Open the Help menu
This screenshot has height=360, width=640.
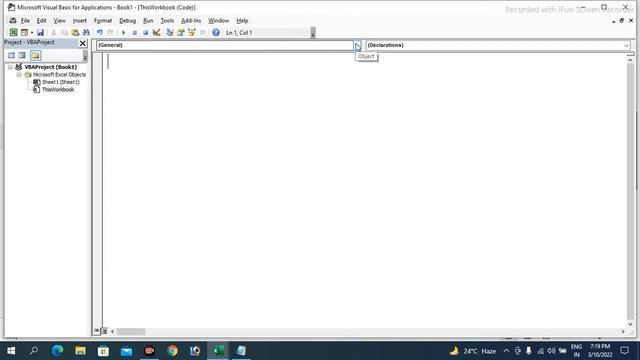242,20
